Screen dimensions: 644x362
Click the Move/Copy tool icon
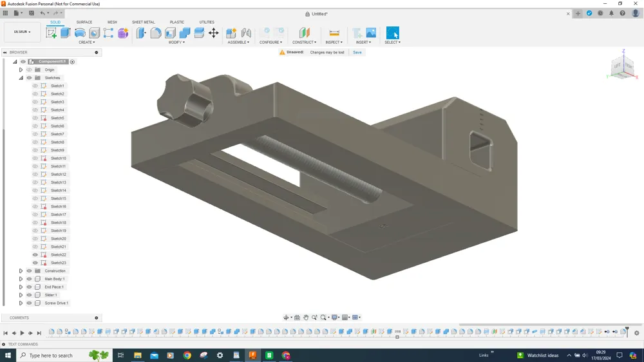click(213, 33)
